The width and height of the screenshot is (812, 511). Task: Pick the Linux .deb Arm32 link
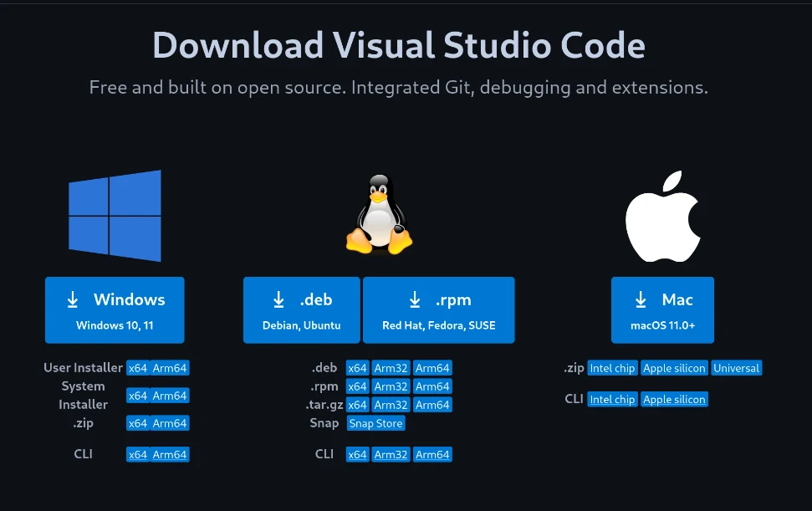tap(391, 368)
